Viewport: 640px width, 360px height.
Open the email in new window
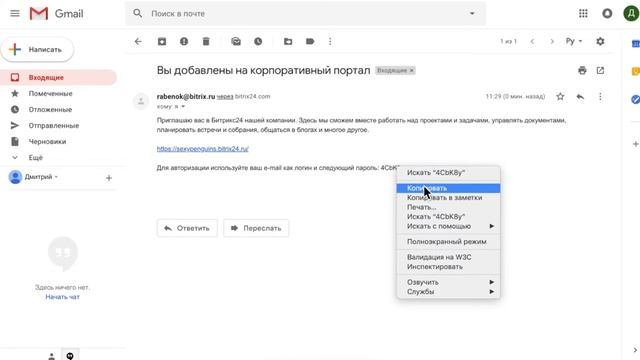pyautogui.click(x=600, y=71)
